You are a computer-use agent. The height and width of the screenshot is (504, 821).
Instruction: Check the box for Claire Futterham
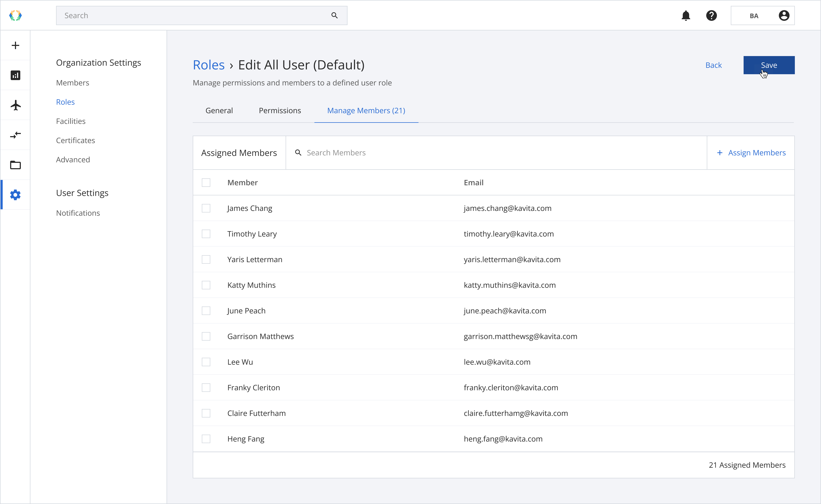coord(206,413)
